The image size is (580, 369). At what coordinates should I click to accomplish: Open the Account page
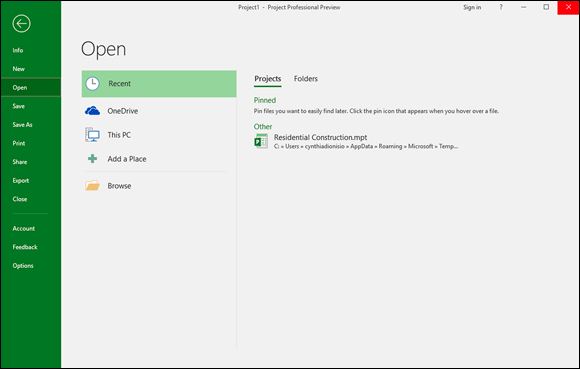pyautogui.click(x=24, y=228)
